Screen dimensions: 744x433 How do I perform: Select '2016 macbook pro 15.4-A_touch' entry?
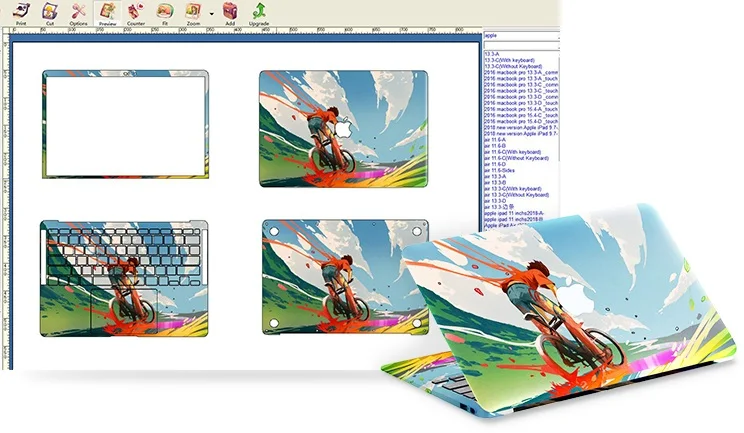[x=521, y=109]
